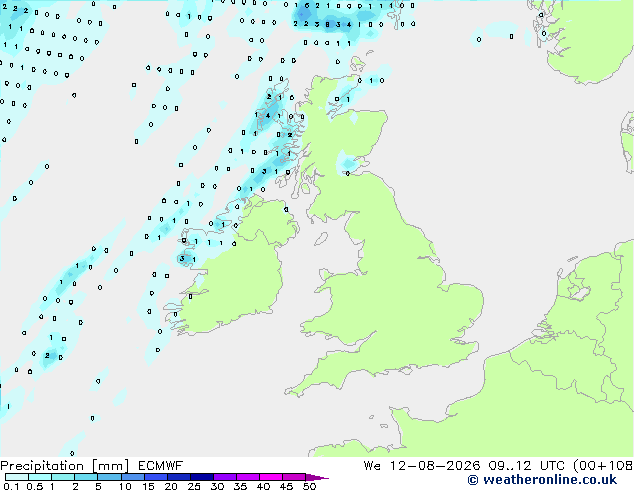Click the 1–2 mm legend color swatch
The image size is (634, 490).
63,477
